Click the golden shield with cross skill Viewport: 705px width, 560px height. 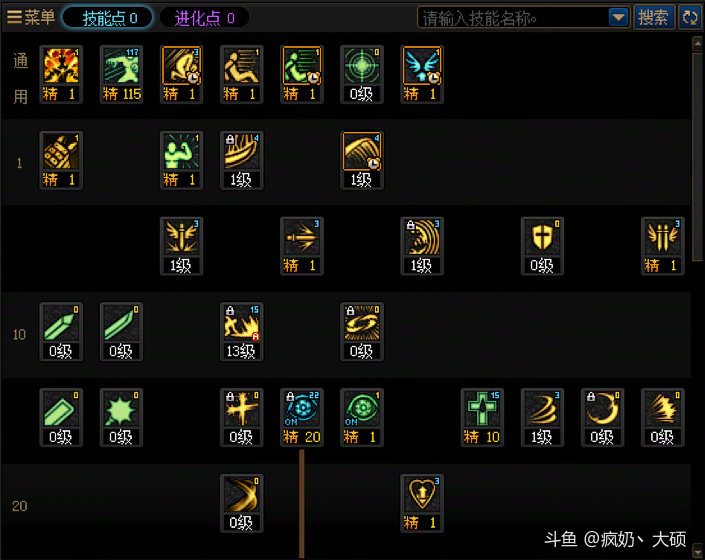point(542,246)
